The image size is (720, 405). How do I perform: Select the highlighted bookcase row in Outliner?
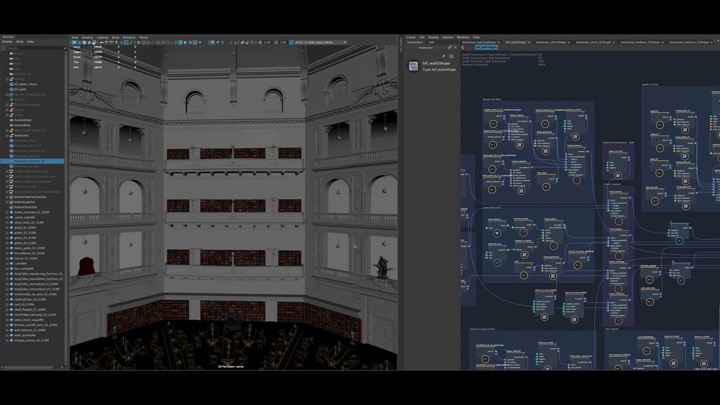click(32, 161)
